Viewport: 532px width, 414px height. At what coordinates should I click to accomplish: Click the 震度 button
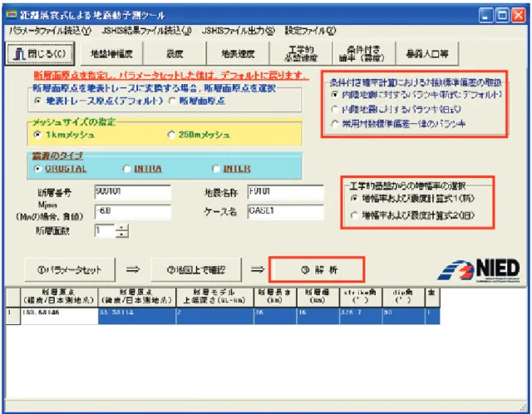[175, 53]
